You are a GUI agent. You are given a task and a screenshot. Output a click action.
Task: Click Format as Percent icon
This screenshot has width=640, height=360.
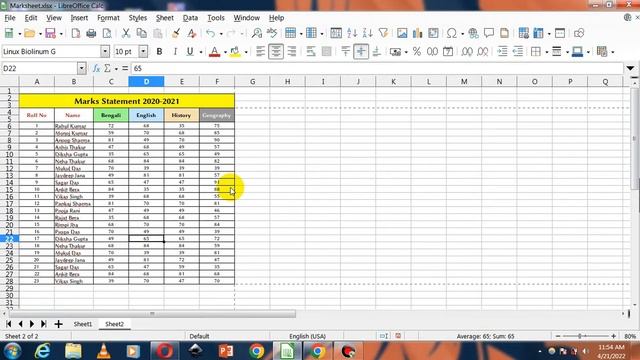(x=417, y=51)
